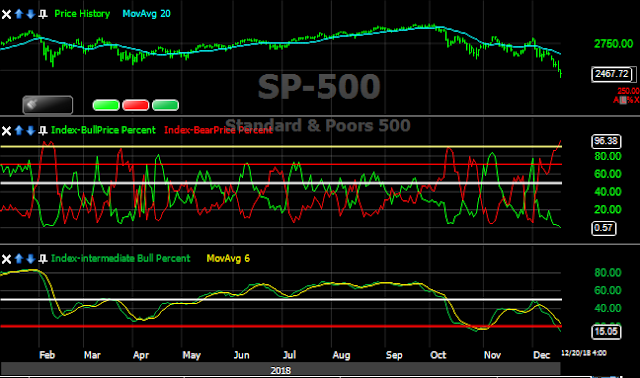The image size is (640, 378).
Task: Click the Mar month label
Action: tap(92, 355)
